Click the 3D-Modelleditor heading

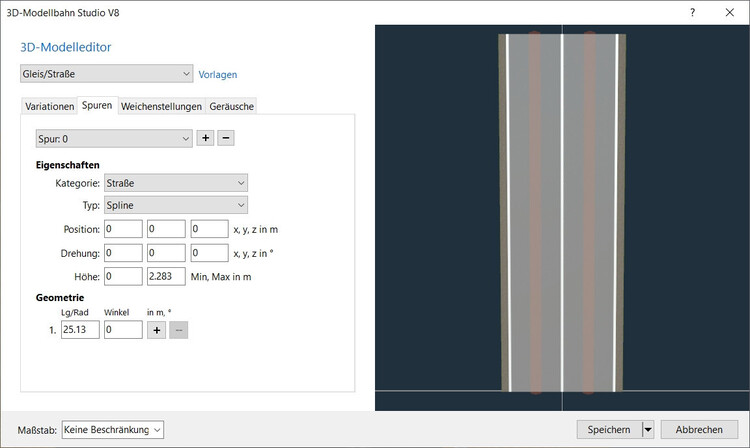click(x=66, y=47)
